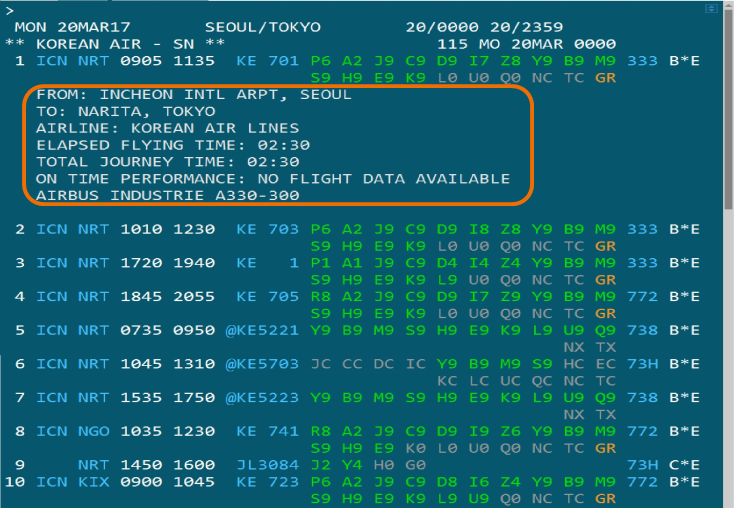Image resolution: width=734 pixels, height=508 pixels.
Task: Click the 20/0000 start time value
Action: 442,27
